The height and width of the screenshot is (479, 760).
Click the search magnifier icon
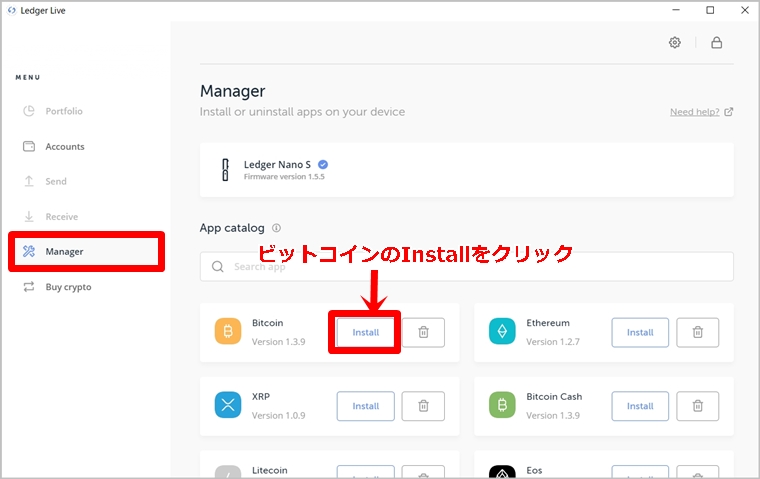pyautogui.click(x=218, y=267)
